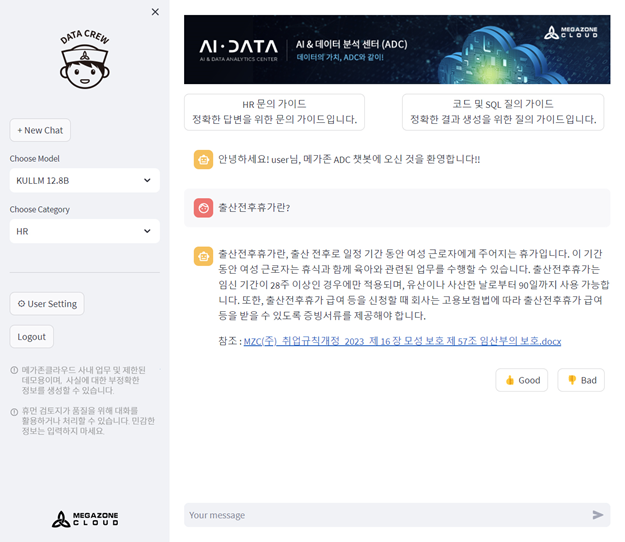Click the send message arrow icon
Screen dimensions: 625x542
pos(598,515)
